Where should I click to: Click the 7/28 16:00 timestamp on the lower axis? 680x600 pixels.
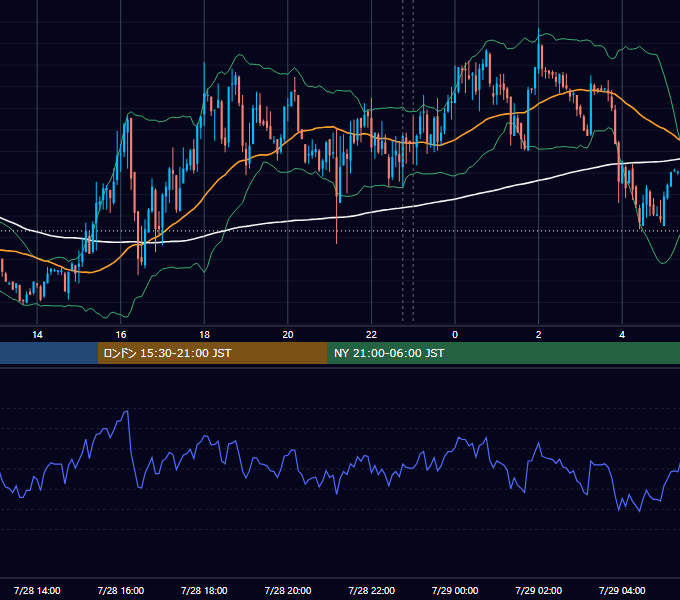click(121, 590)
